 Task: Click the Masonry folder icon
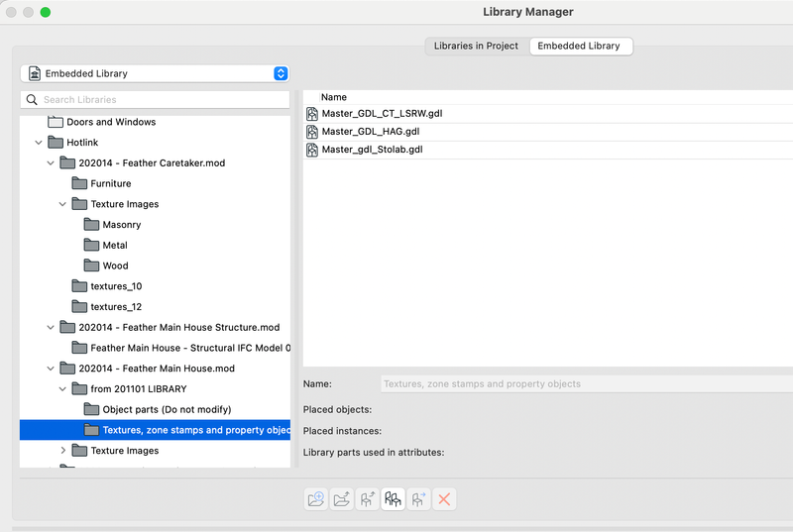[91, 224]
